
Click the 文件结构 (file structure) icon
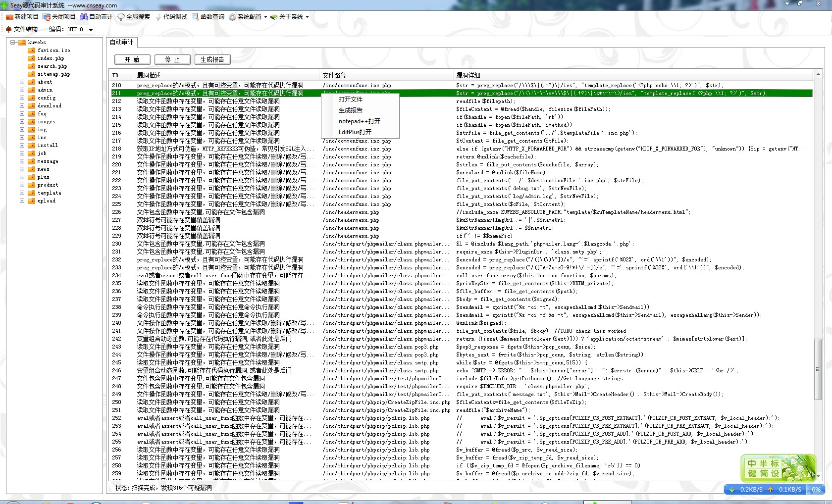tap(9, 29)
